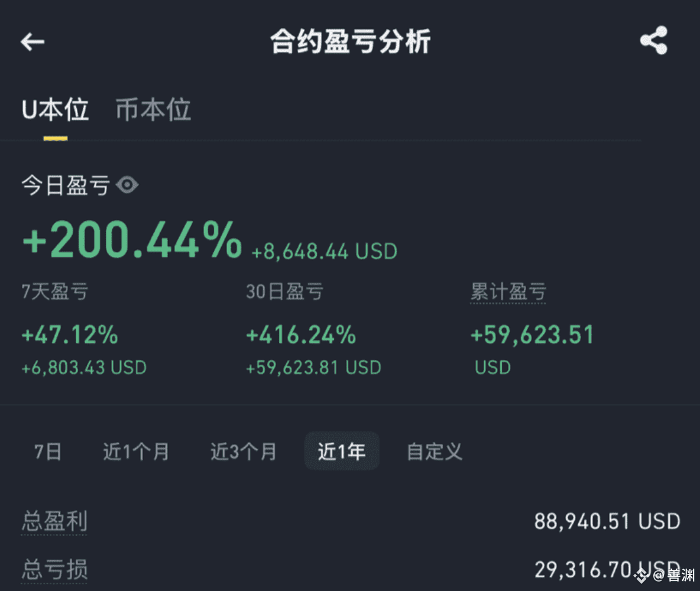Viewport: 700px width, 591px height.
Task: Tap the Binance watermark logo icon
Action: [640, 574]
